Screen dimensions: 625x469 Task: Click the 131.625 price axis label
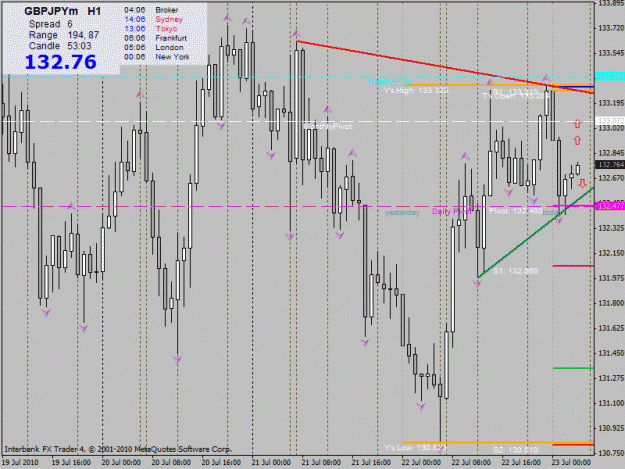tap(611, 328)
